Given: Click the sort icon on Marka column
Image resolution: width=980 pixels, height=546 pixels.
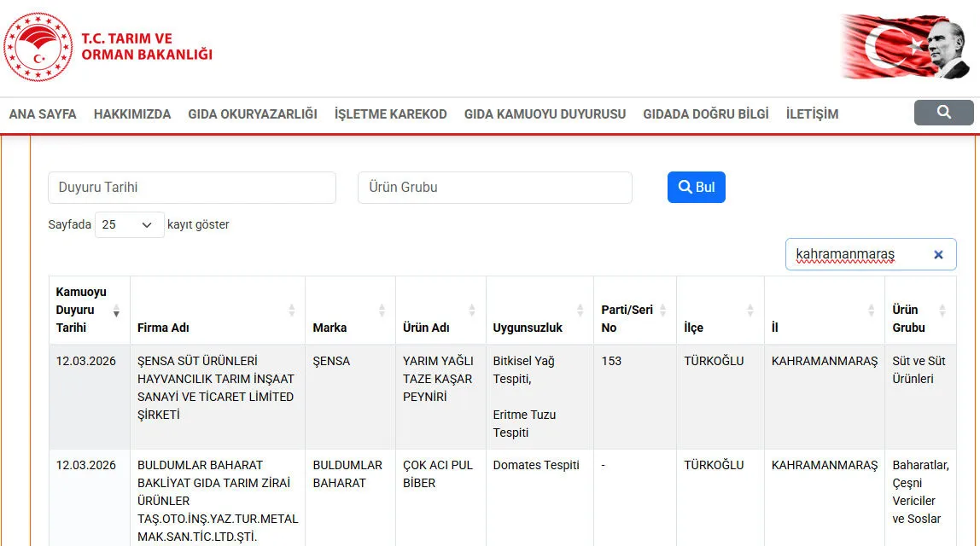Looking at the screenshot, I should pos(384,310).
